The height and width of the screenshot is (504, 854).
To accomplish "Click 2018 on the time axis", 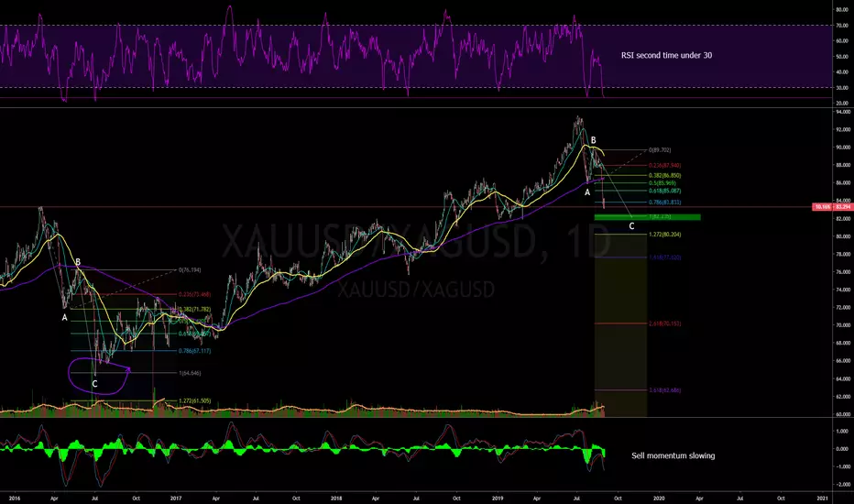I will tap(336, 498).
